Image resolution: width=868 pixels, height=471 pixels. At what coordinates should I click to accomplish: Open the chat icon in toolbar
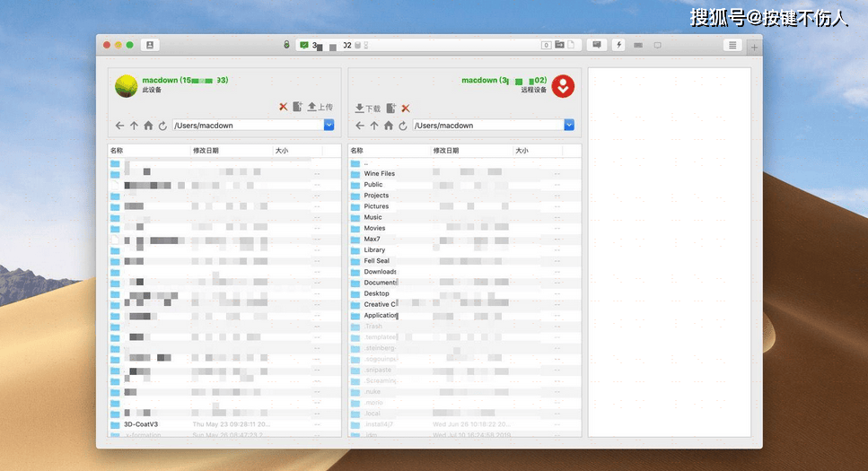pos(597,45)
